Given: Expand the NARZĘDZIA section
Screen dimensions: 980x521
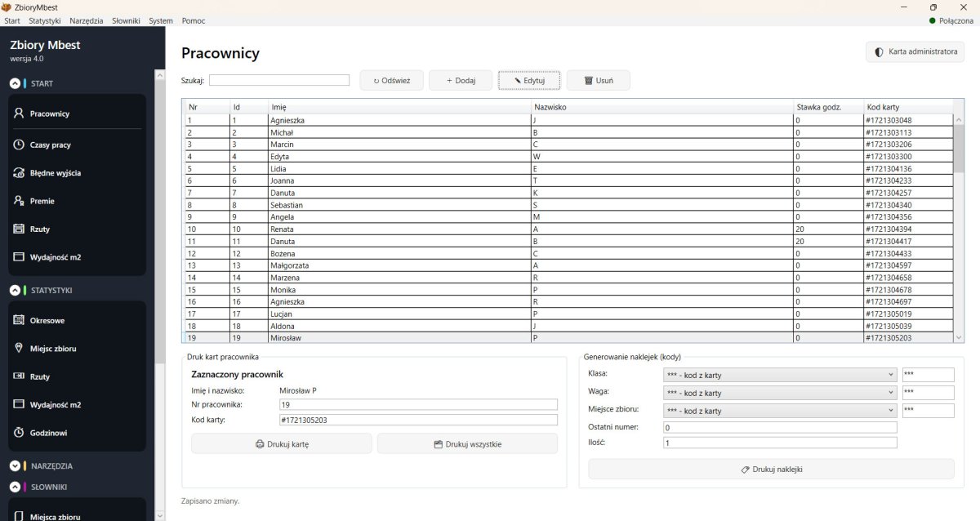Looking at the screenshot, I should [x=15, y=466].
